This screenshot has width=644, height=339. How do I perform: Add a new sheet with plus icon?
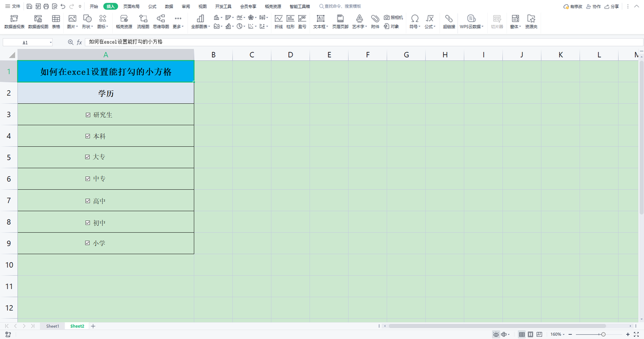(93, 326)
